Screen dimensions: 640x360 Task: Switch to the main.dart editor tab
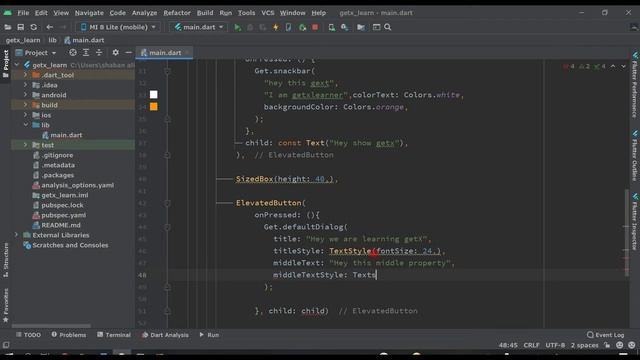pos(164,53)
